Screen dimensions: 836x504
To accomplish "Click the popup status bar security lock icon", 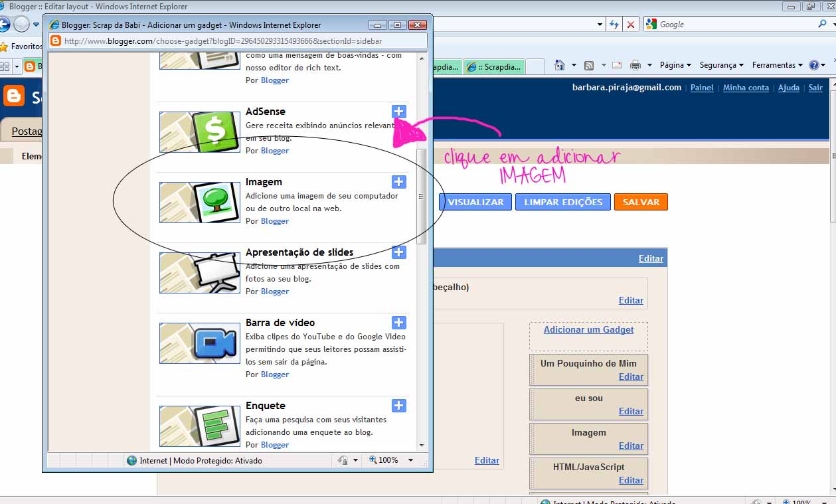I will click(343, 460).
